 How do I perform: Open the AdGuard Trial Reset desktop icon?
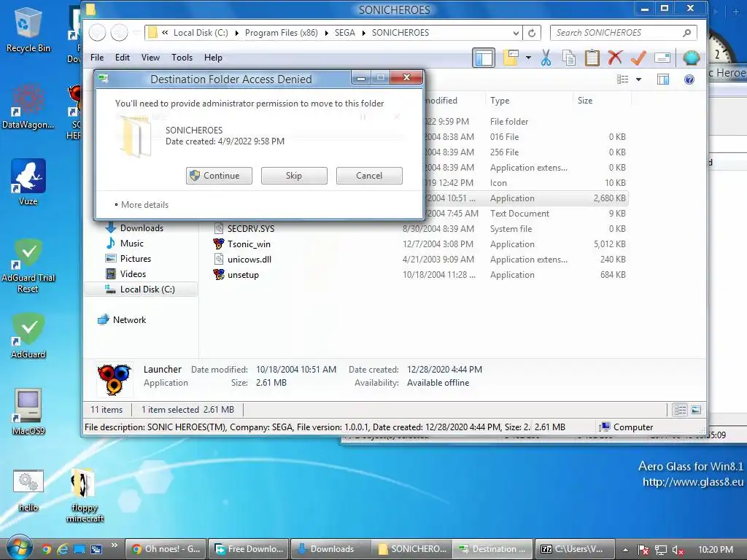click(28, 265)
